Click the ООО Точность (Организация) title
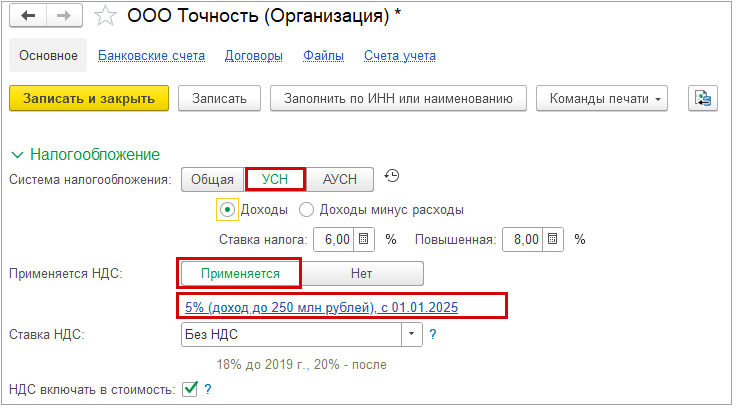Image resolution: width=739 pixels, height=414 pixels. (x=264, y=16)
